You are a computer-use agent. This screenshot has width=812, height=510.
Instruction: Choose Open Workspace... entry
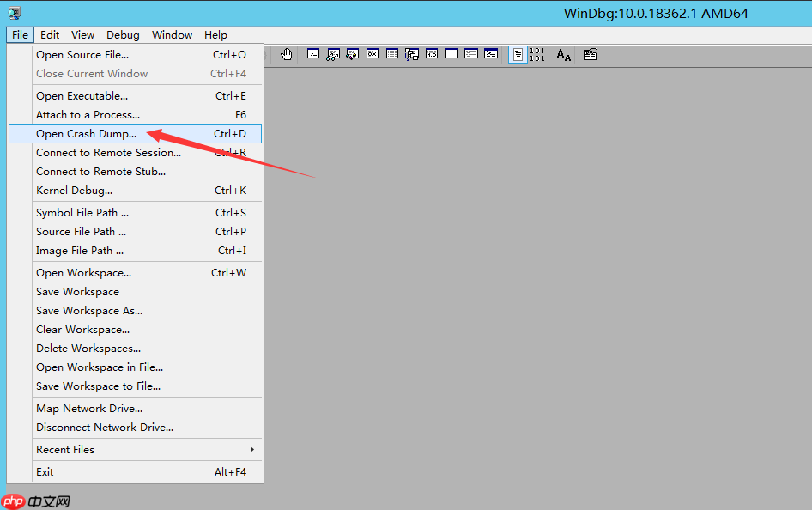[135, 273]
